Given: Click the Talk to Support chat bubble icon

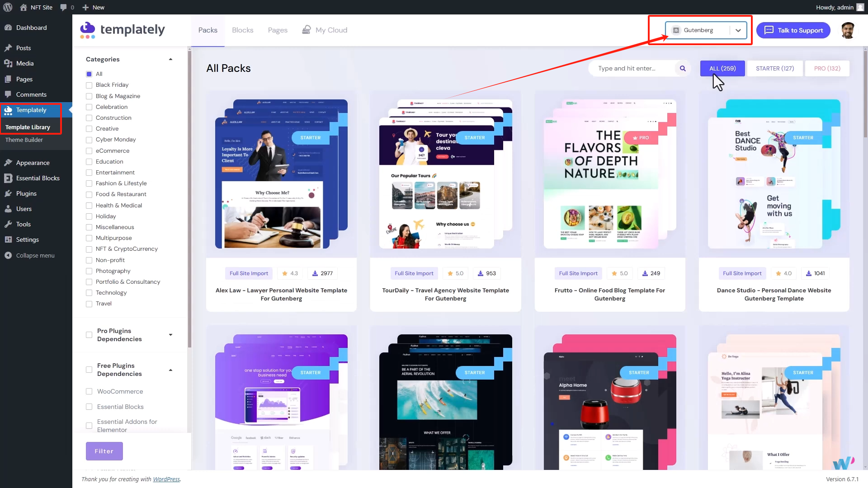Looking at the screenshot, I should coord(769,30).
